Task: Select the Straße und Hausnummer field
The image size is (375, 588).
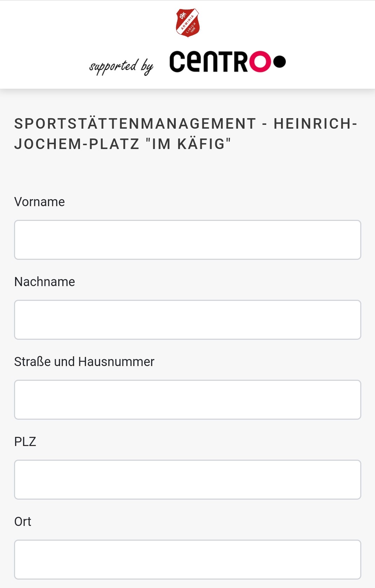Action: [188, 400]
